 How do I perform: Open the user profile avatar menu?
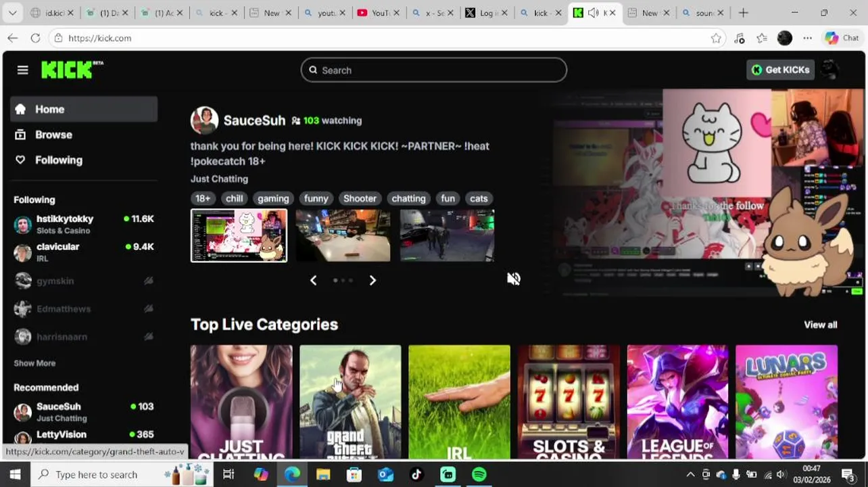pos(830,70)
